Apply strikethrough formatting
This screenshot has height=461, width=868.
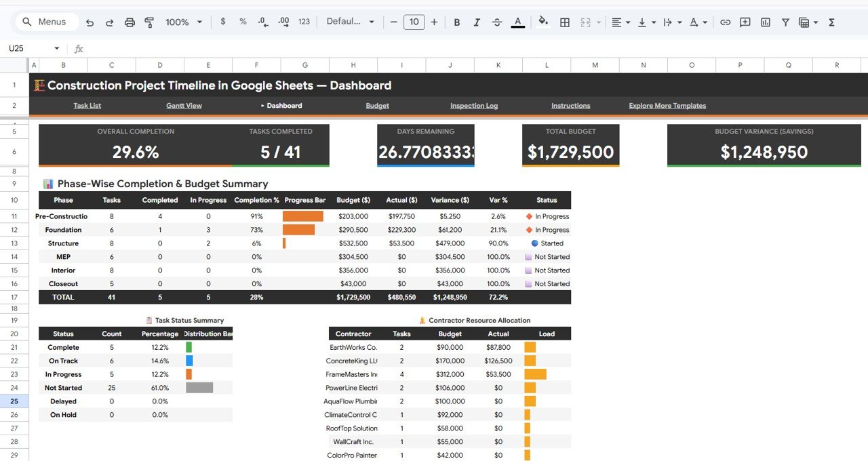[x=497, y=22]
